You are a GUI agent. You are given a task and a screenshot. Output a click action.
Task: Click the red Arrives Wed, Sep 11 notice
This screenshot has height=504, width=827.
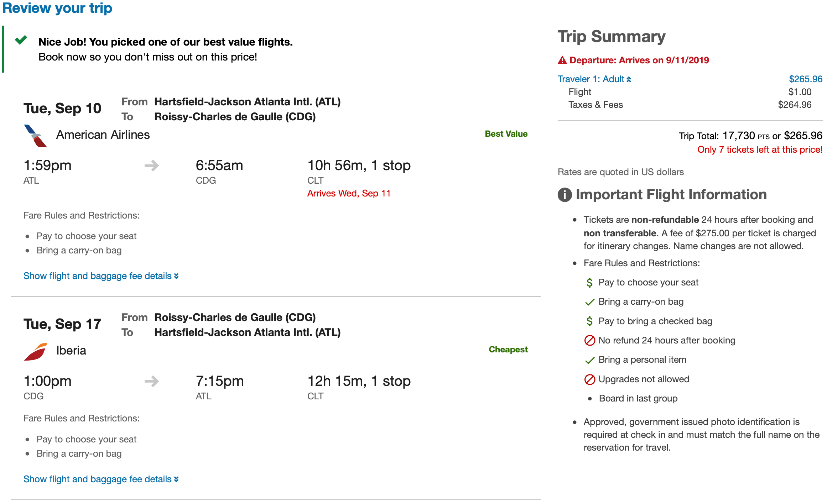click(x=349, y=193)
